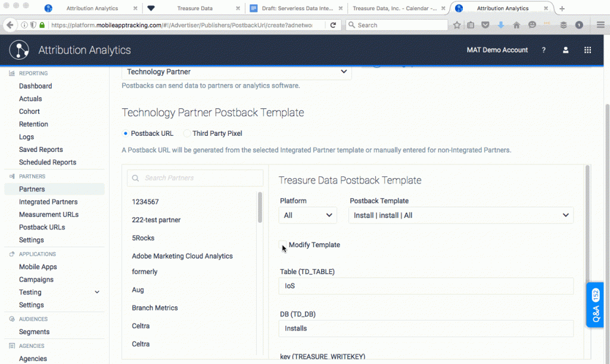The height and width of the screenshot is (364, 610).
Task: Select the Third Party Pixel radio option
Action: [186, 133]
